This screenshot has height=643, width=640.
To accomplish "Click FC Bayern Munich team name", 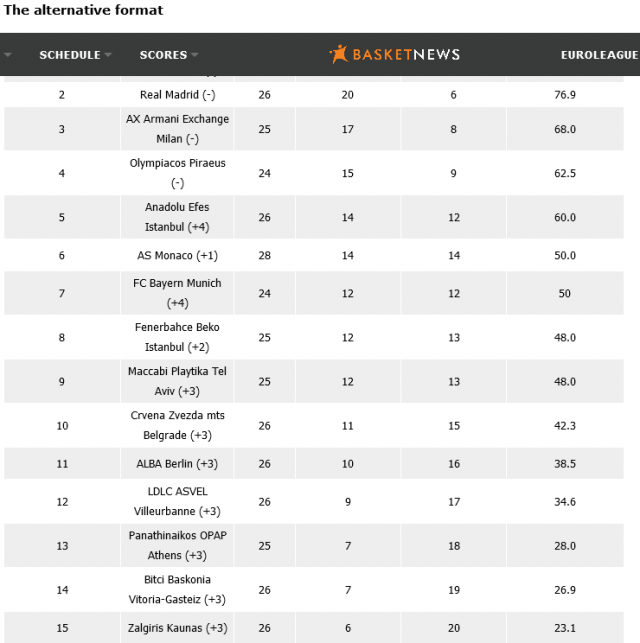I will pos(178,293).
